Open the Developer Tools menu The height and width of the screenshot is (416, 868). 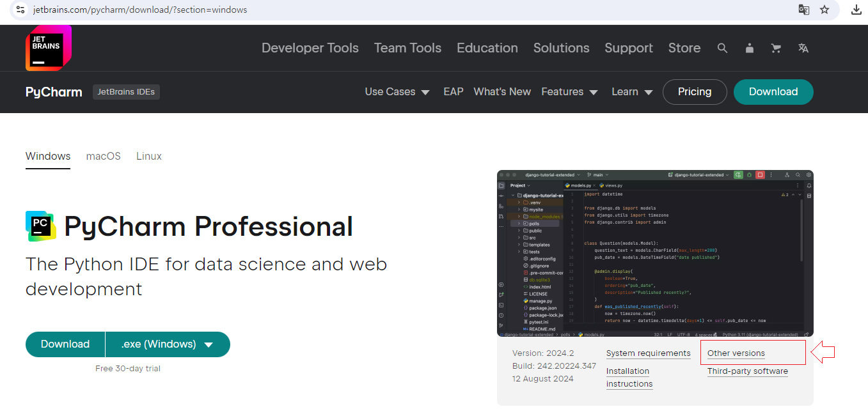[310, 48]
